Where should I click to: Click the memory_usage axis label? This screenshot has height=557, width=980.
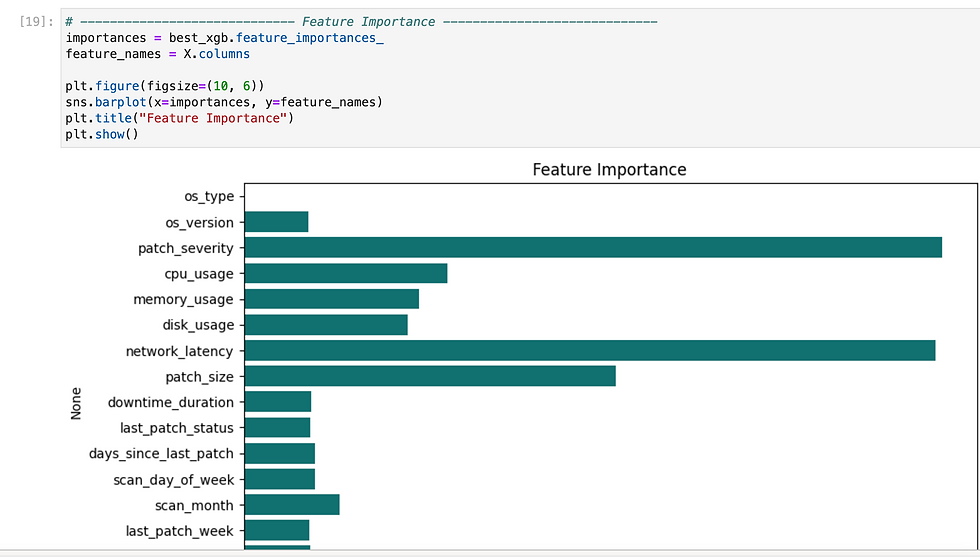[x=183, y=299]
